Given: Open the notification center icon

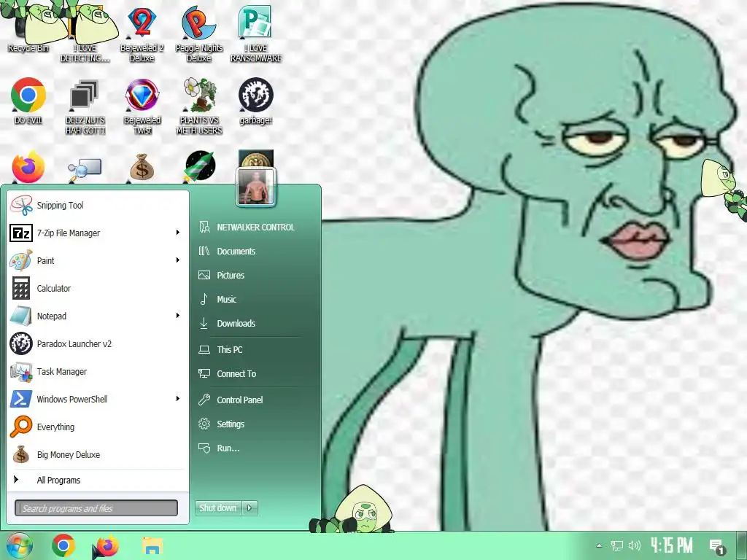Looking at the screenshot, I should point(716,546).
